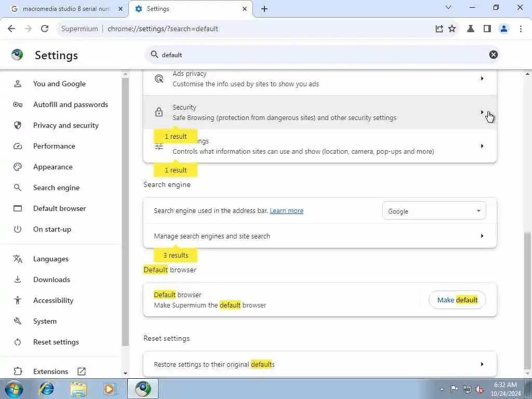Screen dimensions: 532x399
Task: Click the address bar URL
Action: [x=163, y=29]
